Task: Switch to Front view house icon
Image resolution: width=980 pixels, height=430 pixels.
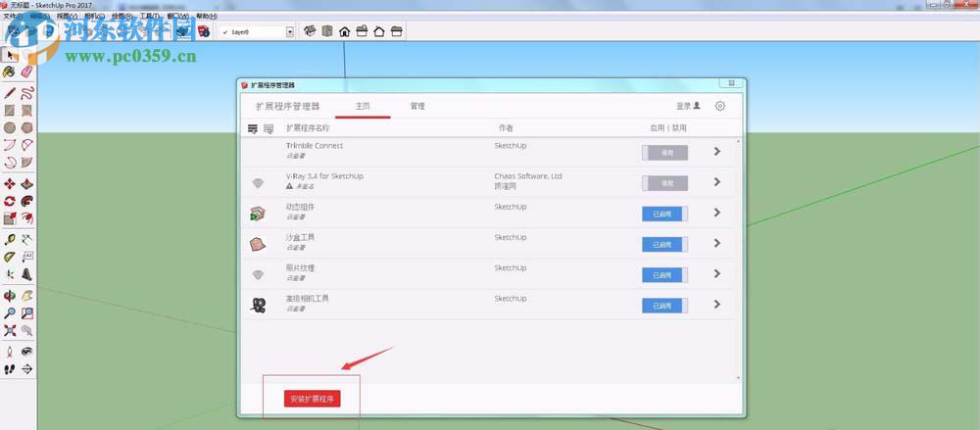Action: click(344, 30)
